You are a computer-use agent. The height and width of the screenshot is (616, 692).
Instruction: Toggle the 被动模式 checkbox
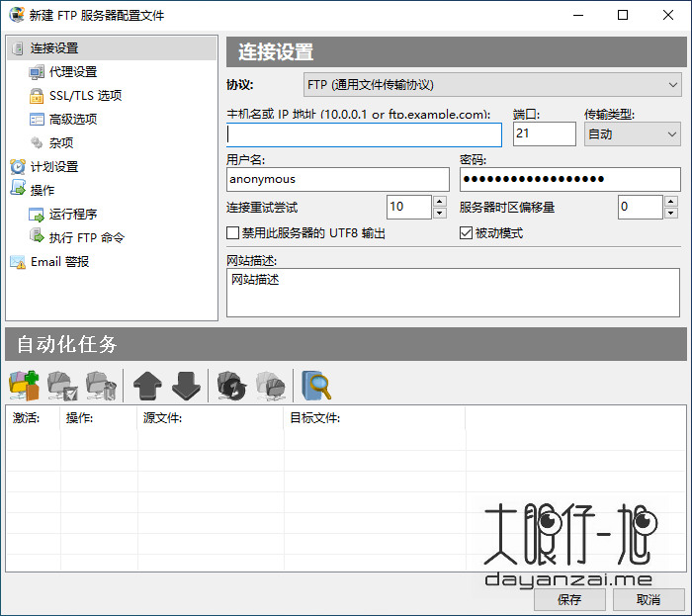[x=467, y=234]
